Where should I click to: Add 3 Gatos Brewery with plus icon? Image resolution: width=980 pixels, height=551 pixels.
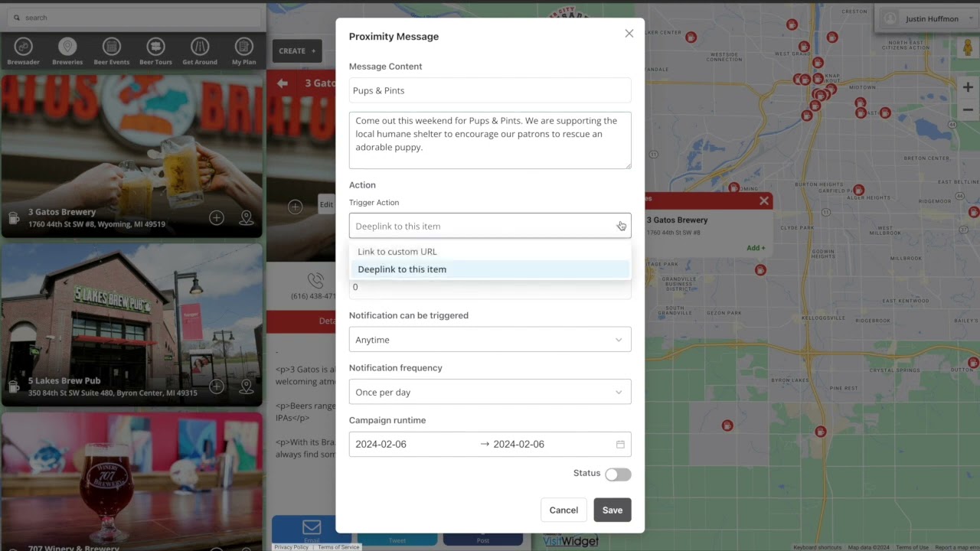[217, 218]
